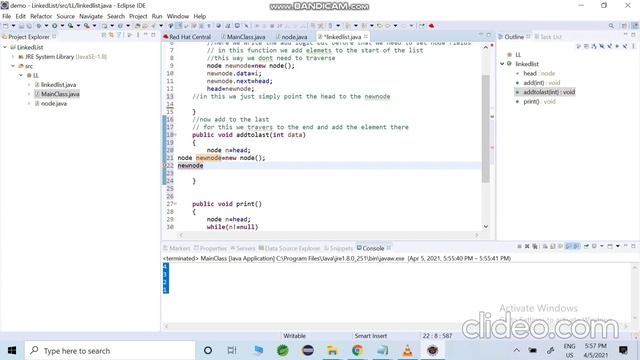This screenshot has height=360, width=640.
Task: Click Type here to search box
Action: click(110, 350)
